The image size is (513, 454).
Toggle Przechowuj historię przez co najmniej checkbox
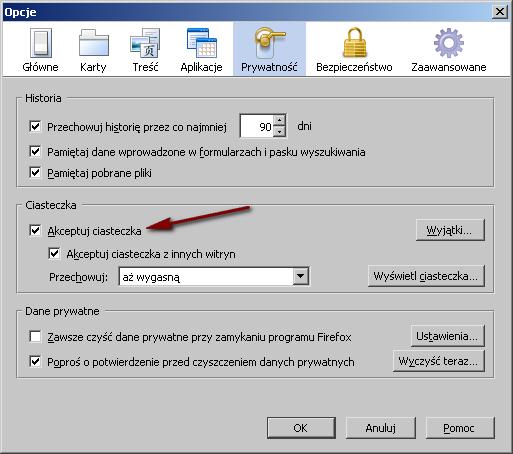tap(35, 127)
